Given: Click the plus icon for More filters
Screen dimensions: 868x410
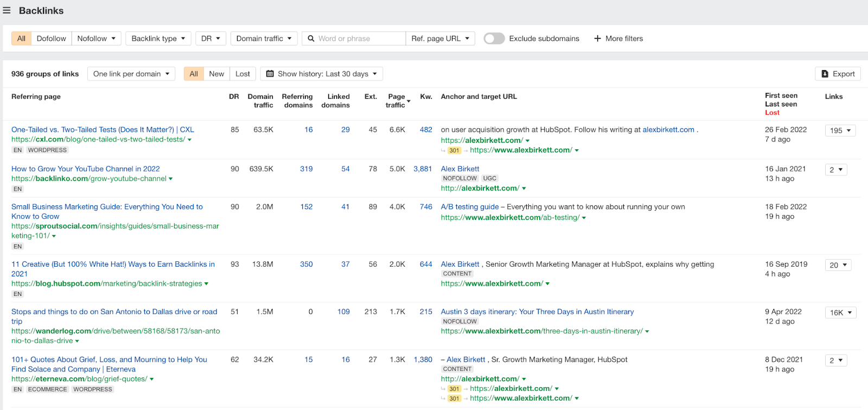Looking at the screenshot, I should click(x=597, y=39).
